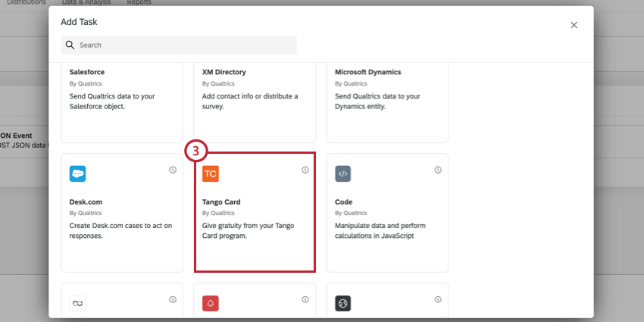The image size is (644, 322).
Task: Open Distributions tab in background page
Action: tap(27, 2)
